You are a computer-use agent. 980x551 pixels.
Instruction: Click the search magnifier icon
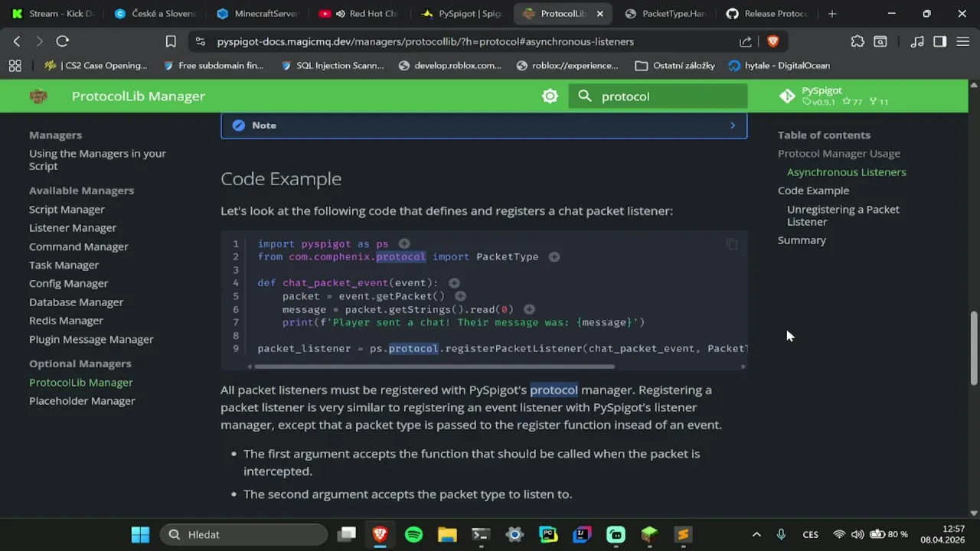point(585,96)
